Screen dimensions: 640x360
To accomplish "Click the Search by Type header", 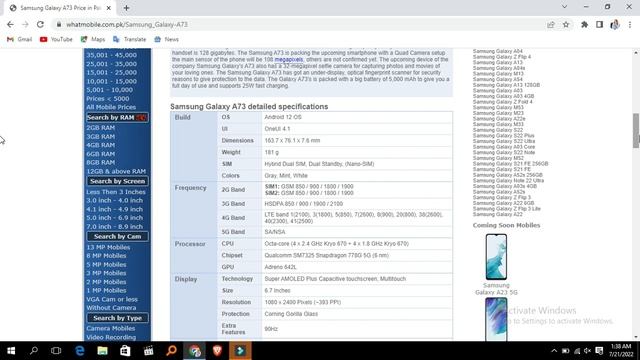I will coord(117,318).
